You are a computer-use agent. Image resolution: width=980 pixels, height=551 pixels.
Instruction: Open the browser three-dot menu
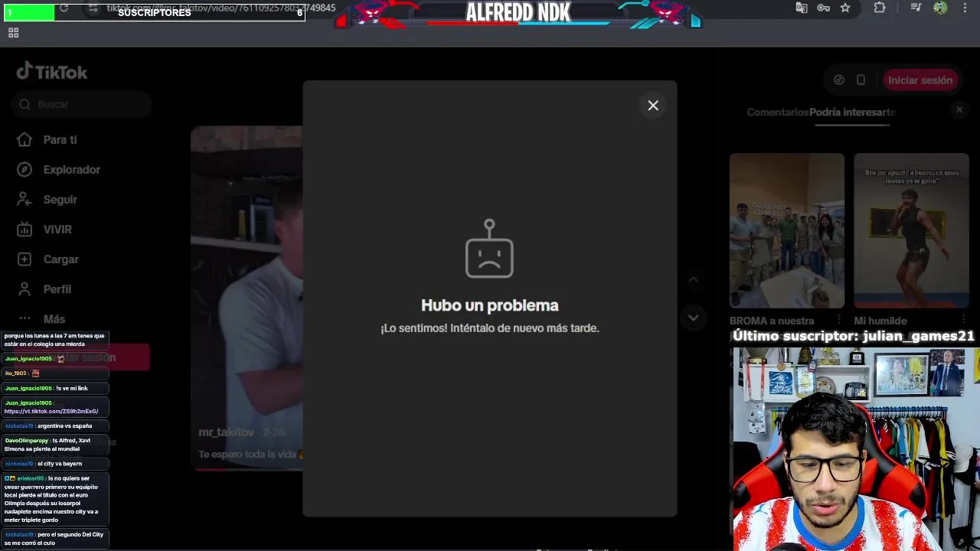click(x=963, y=8)
